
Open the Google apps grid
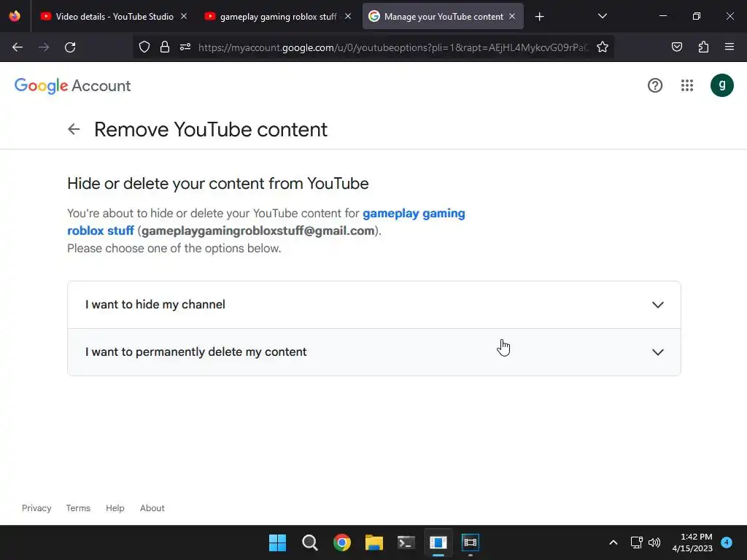(687, 85)
